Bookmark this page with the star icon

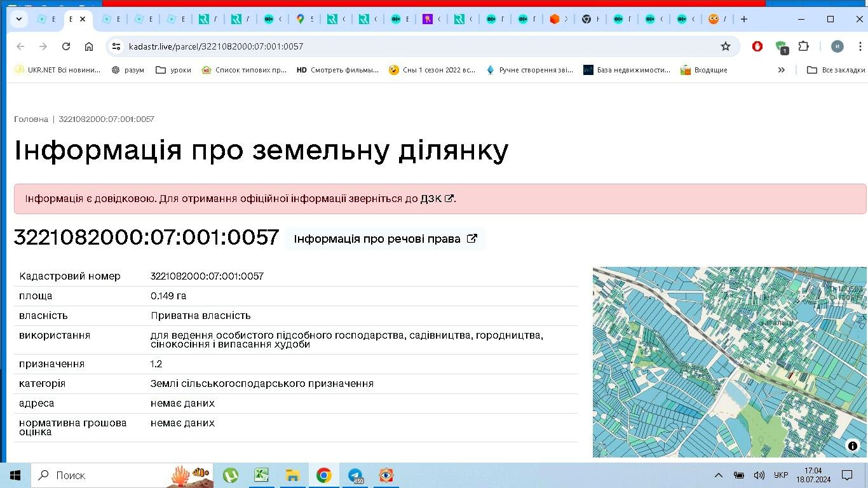pos(725,46)
